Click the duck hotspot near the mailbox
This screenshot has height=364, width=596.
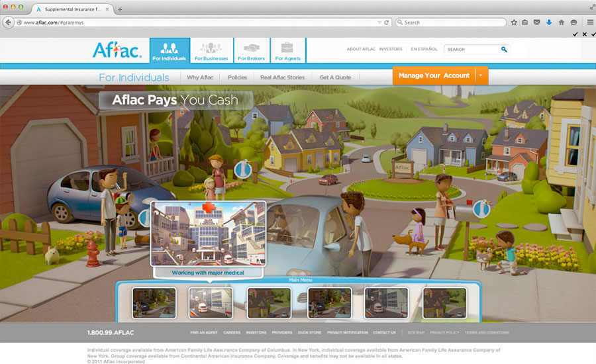pyautogui.click(x=481, y=208)
